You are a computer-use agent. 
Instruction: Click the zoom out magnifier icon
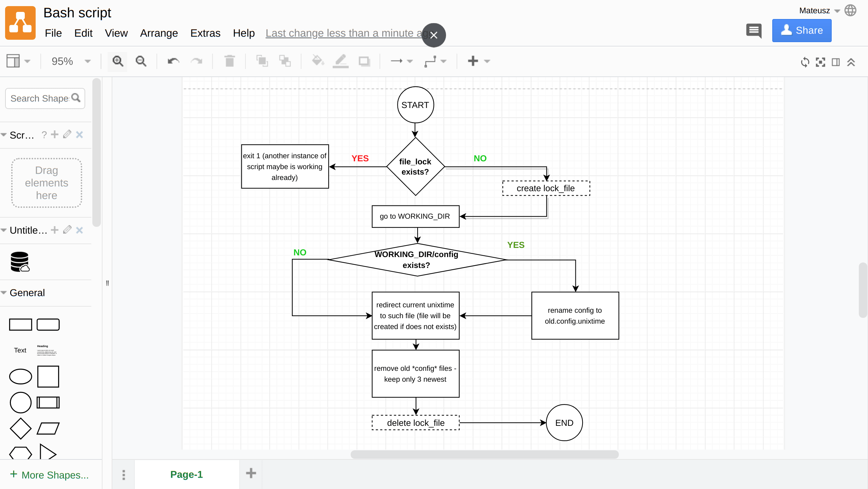pyautogui.click(x=141, y=61)
